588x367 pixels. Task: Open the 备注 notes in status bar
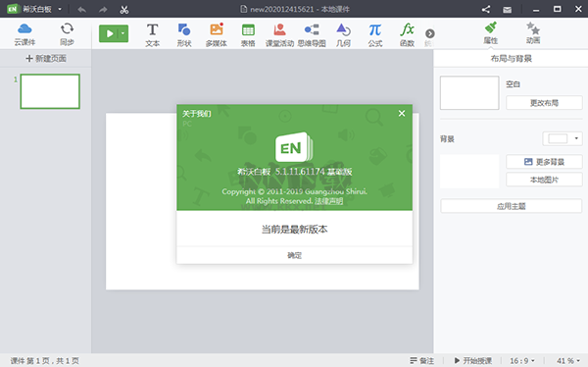[421, 360]
